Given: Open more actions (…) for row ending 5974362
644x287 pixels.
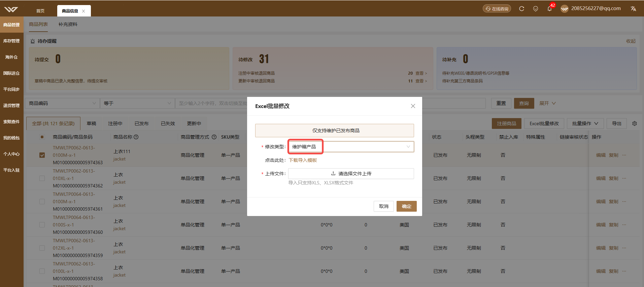Looking at the screenshot, I should click(x=624, y=178).
